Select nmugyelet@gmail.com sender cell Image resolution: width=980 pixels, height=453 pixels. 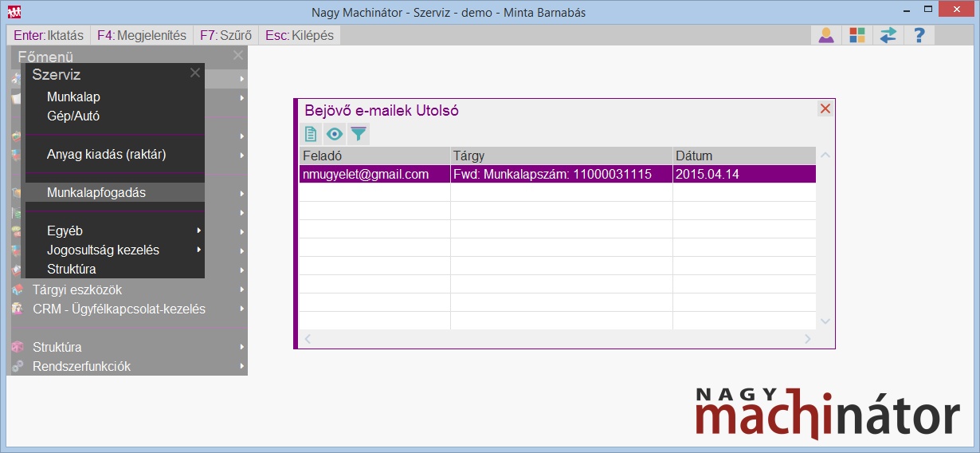(x=374, y=174)
